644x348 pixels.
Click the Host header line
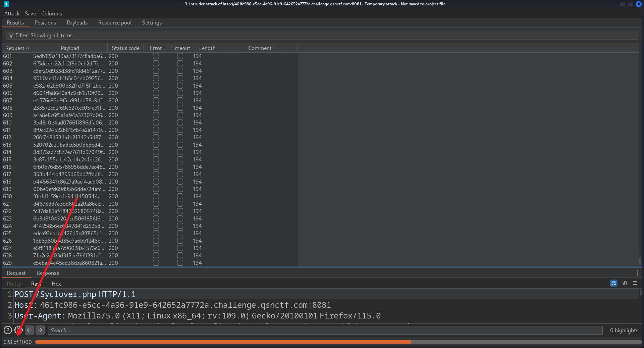click(x=172, y=305)
